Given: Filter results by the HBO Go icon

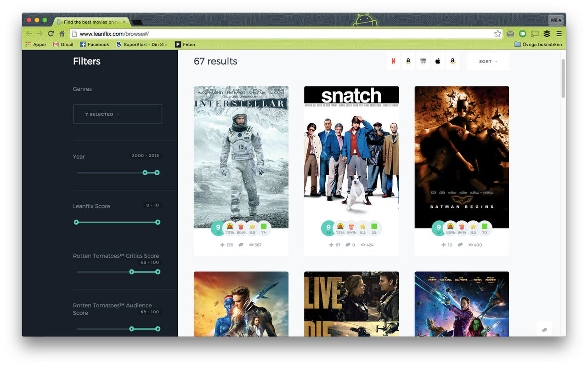Looking at the screenshot, I should (x=423, y=61).
